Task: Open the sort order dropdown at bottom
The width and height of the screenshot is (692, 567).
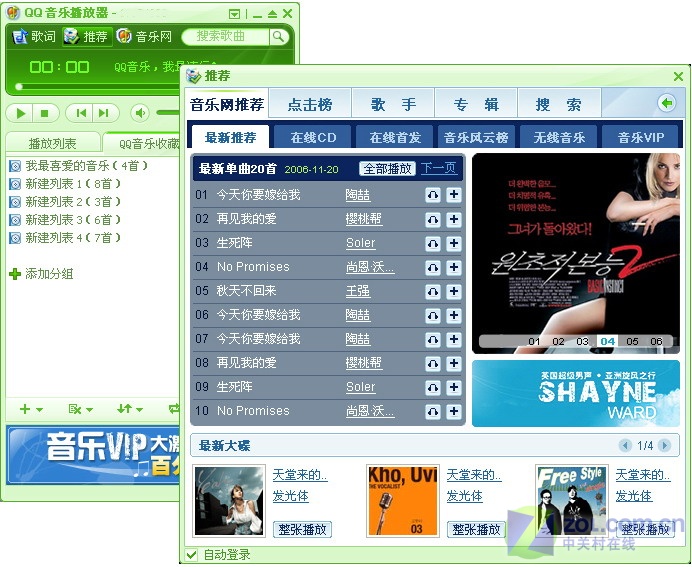Action: 130,409
